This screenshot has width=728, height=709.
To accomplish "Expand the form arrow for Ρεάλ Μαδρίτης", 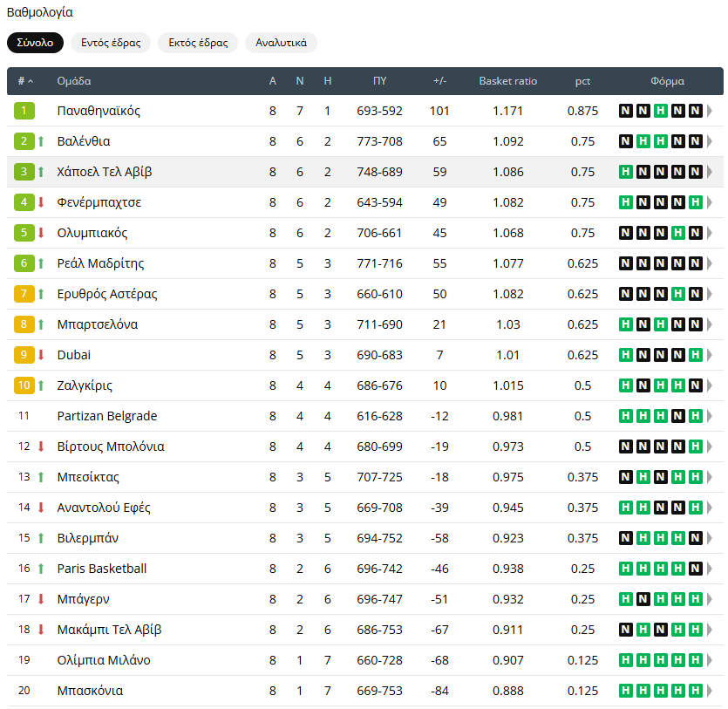I will [710, 263].
